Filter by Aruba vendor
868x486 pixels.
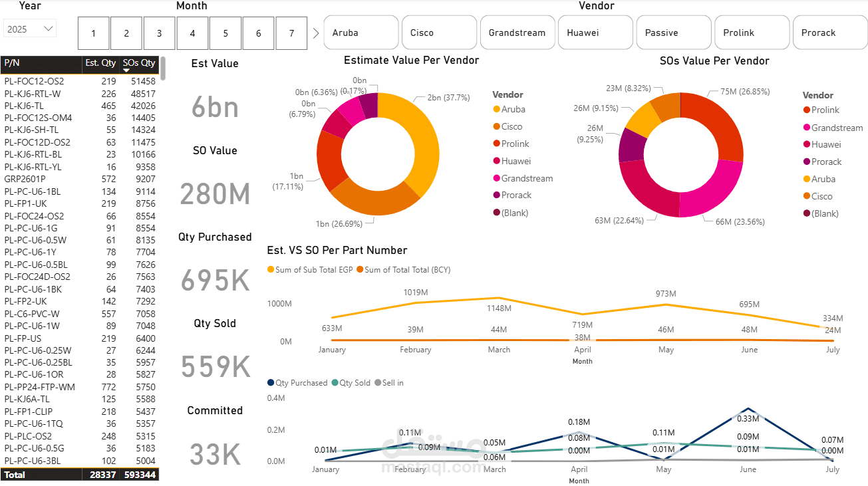point(361,33)
